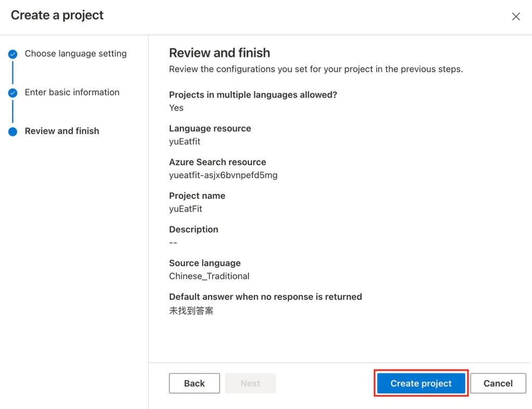The height and width of the screenshot is (409, 532).
Task: Cancel the project creation
Action: [498, 384]
